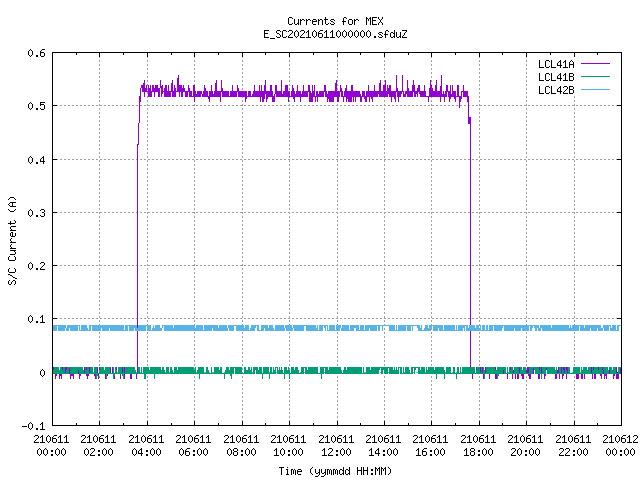
Task: Click the x-axis tick '210611 18:00'
Action: tap(478, 446)
